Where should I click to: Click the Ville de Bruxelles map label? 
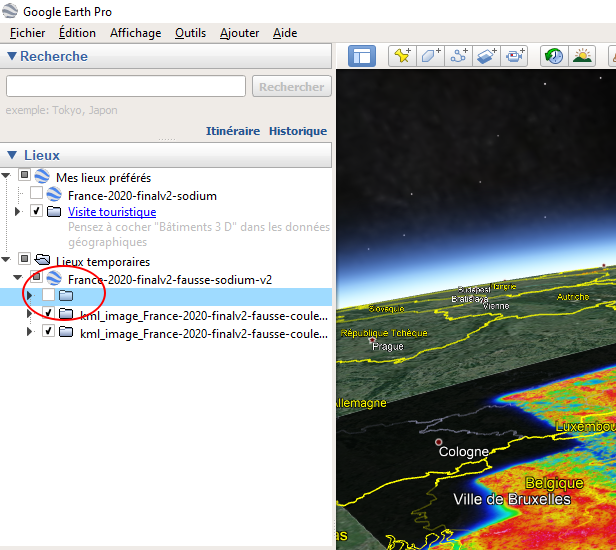pyautogui.click(x=512, y=499)
